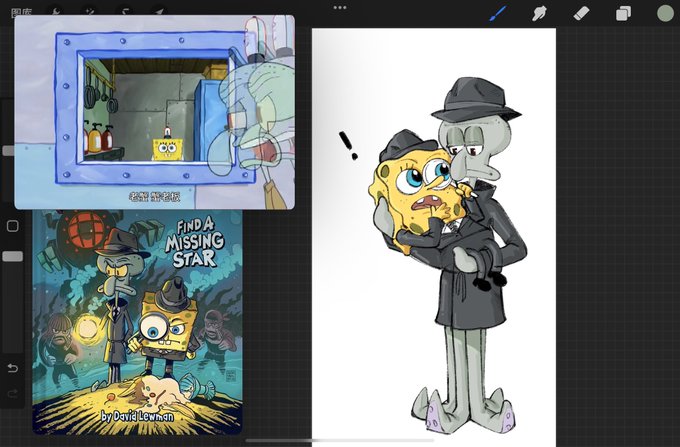Open the active color picker circle
The width and height of the screenshot is (680, 447).
pyautogui.click(x=665, y=13)
